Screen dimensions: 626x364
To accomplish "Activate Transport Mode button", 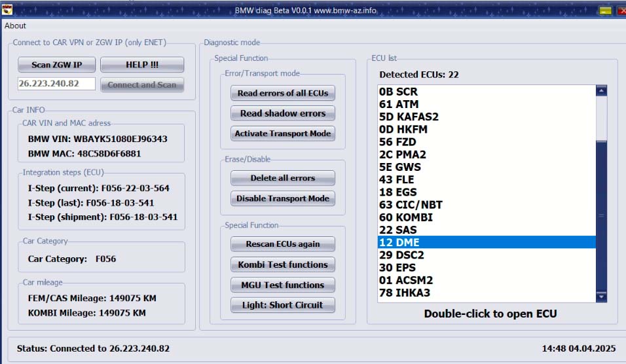I will (283, 134).
